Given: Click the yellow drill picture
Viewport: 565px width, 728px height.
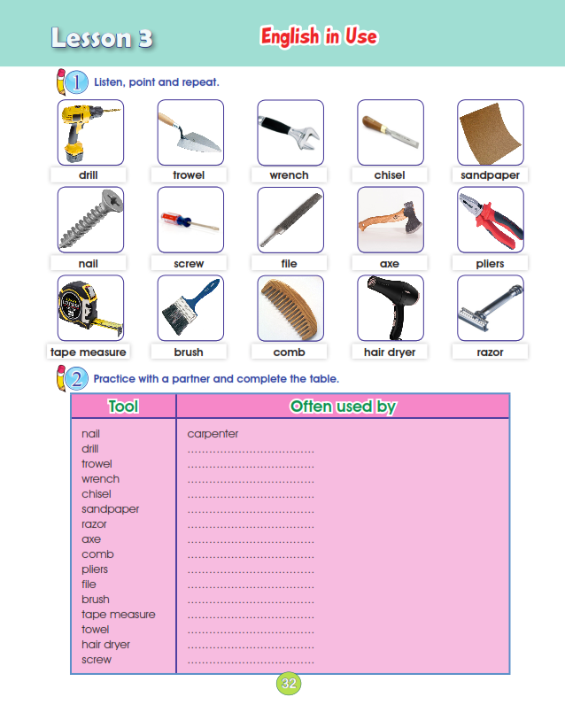Looking at the screenshot, I should (89, 132).
